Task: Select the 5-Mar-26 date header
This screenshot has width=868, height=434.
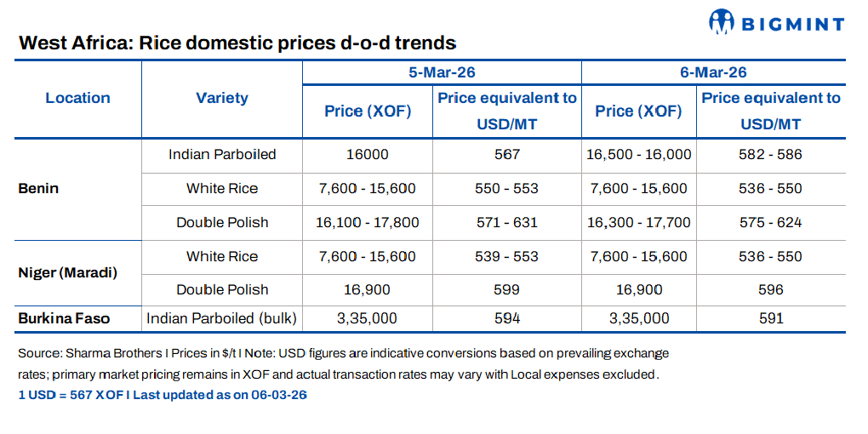Action: [x=442, y=72]
